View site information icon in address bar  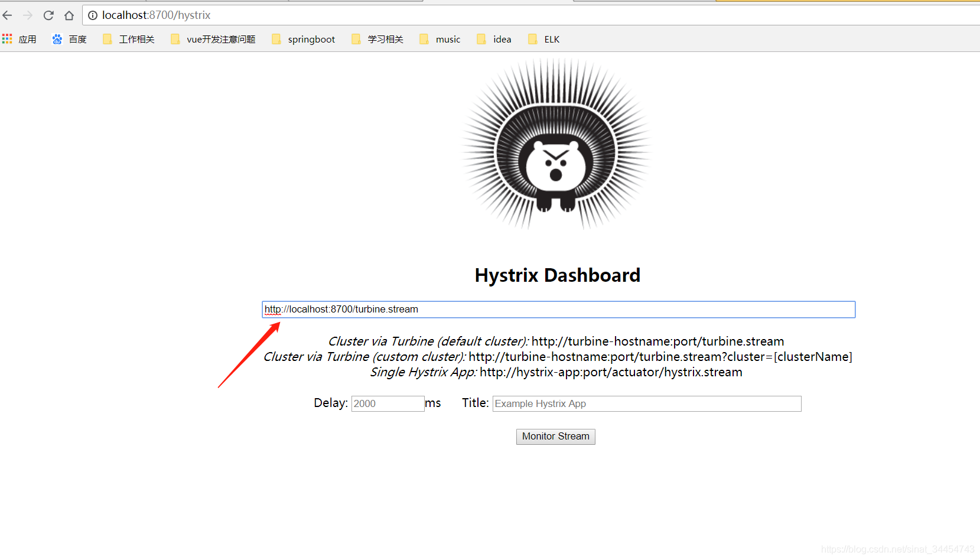pyautogui.click(x=93, y=15)
